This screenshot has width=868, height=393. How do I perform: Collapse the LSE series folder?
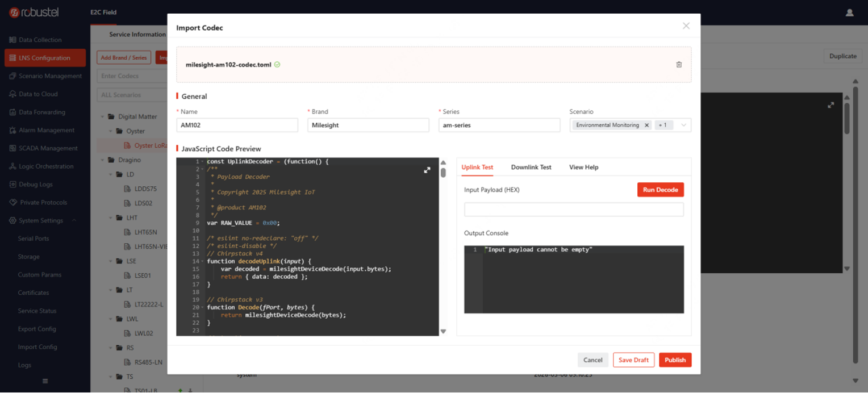coord(111,261)
